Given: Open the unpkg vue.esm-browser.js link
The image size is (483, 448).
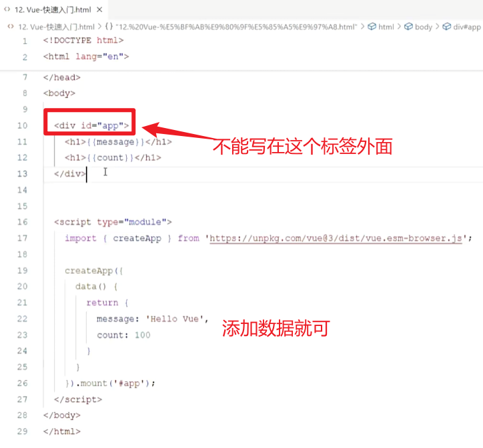Looking at the screenshot, I should (x=336, y=238).
